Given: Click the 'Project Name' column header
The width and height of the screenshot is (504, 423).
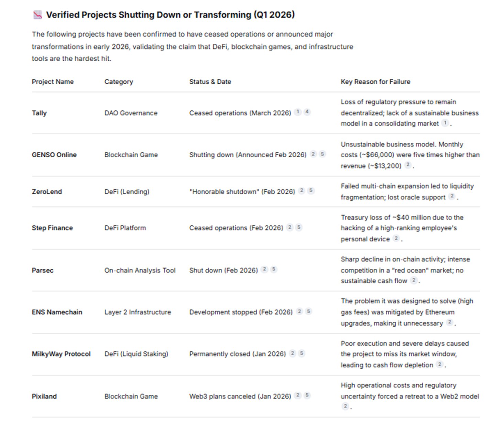Looking at the screenshot, I should click(53, 82).
